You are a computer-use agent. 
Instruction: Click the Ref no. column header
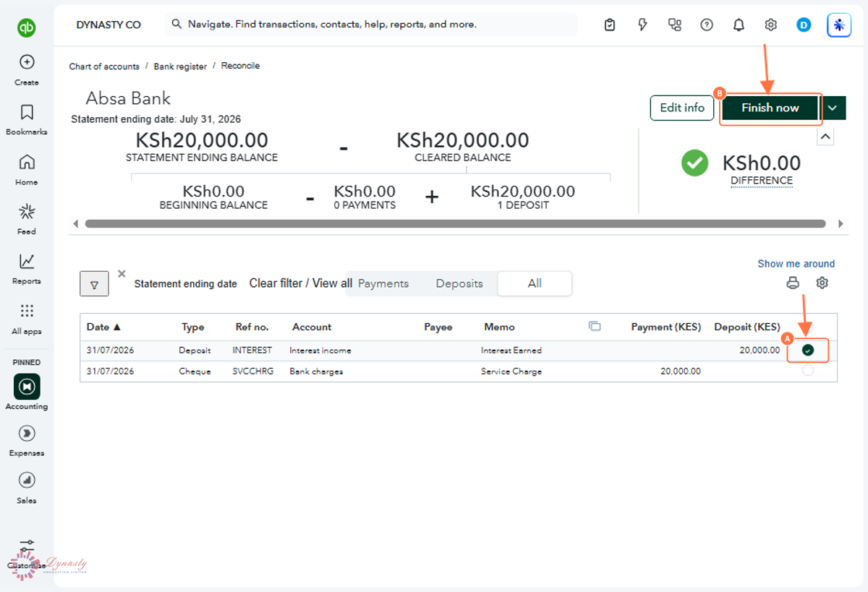click(x=252, y=327)
